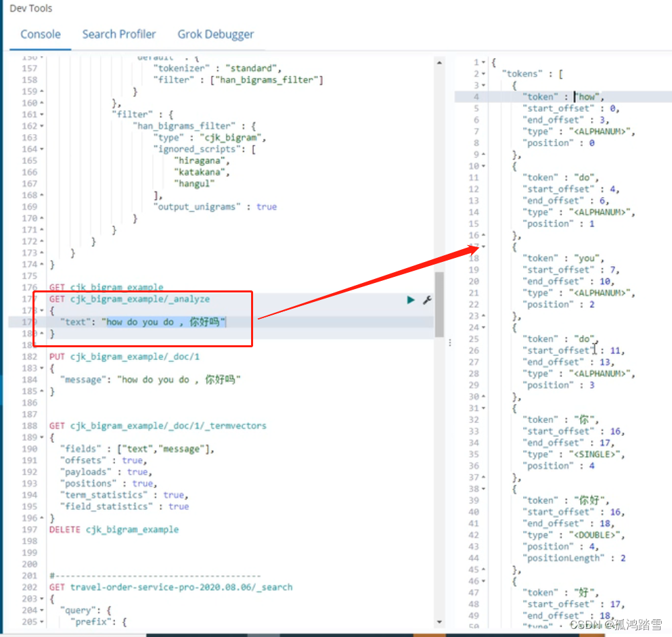
Task: Collapse the fold at editor line 189
Action: point(41,437)
